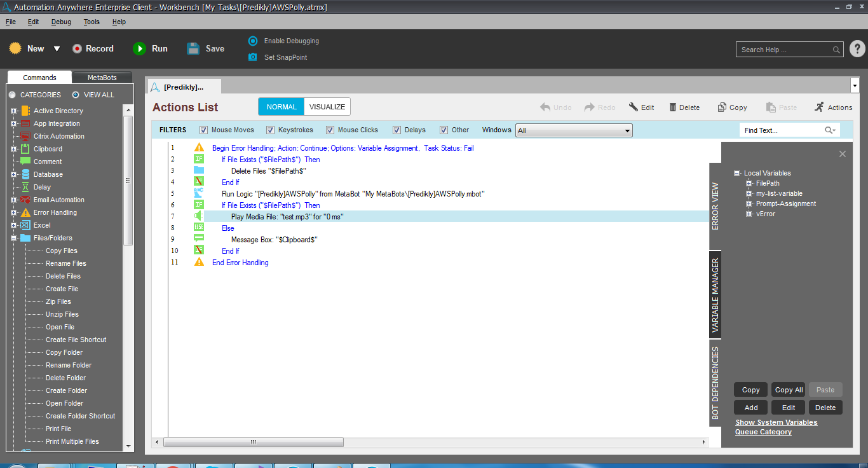Viewport: 868px width, 468px height.
Task: Collapse the Local Variables tree
Action: pyautogui.click(x=737, y=173)
